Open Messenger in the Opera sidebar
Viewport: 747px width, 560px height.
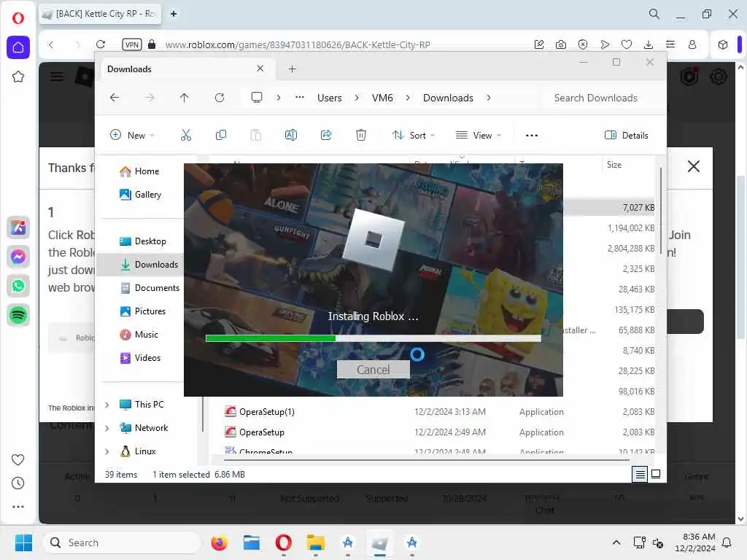coord(18,257)
